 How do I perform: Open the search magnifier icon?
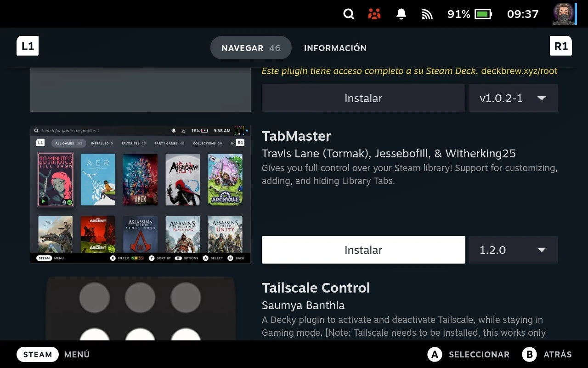[348, 14]
